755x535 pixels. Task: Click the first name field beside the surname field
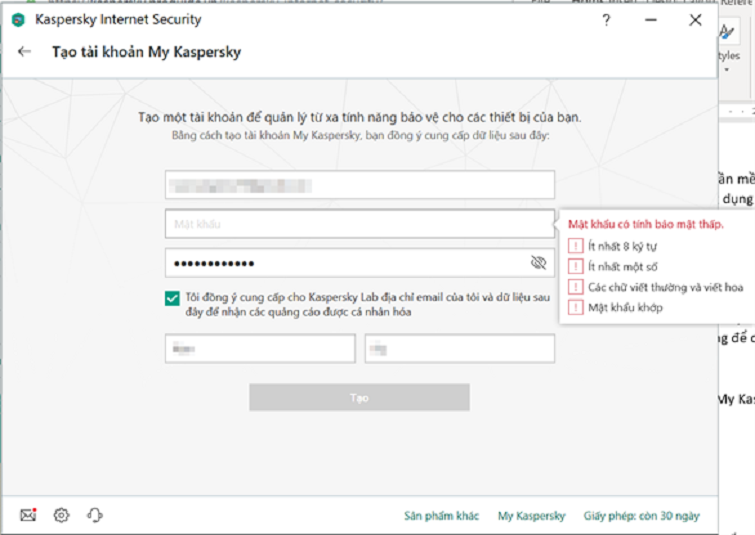(x=260, y=349)
